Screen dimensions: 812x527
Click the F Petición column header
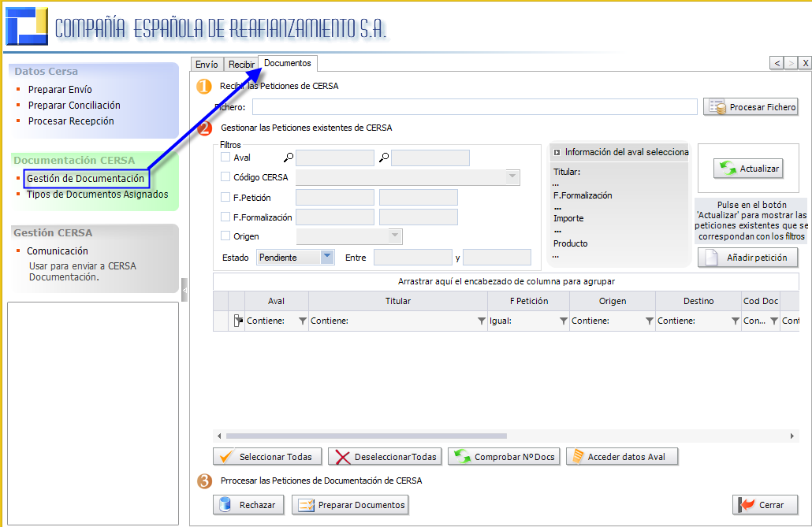click(529, 301)
